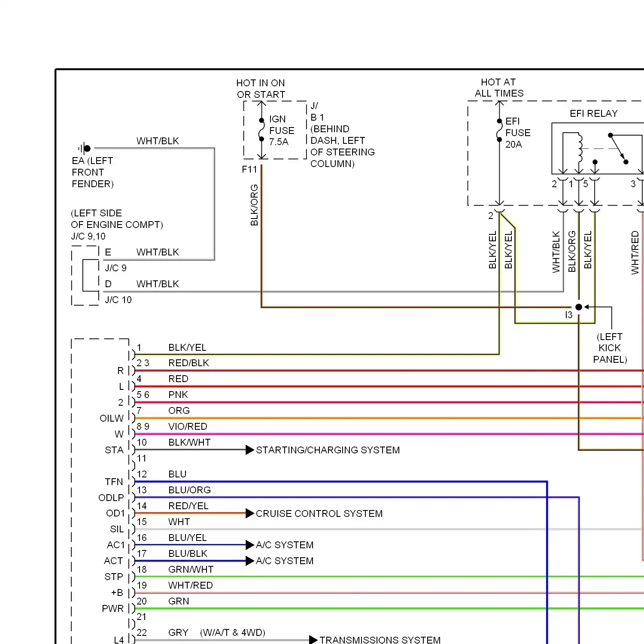This screenshot has width=644, height=644.
Task: Click the OILW terminal label
Action: coord(112,419)
